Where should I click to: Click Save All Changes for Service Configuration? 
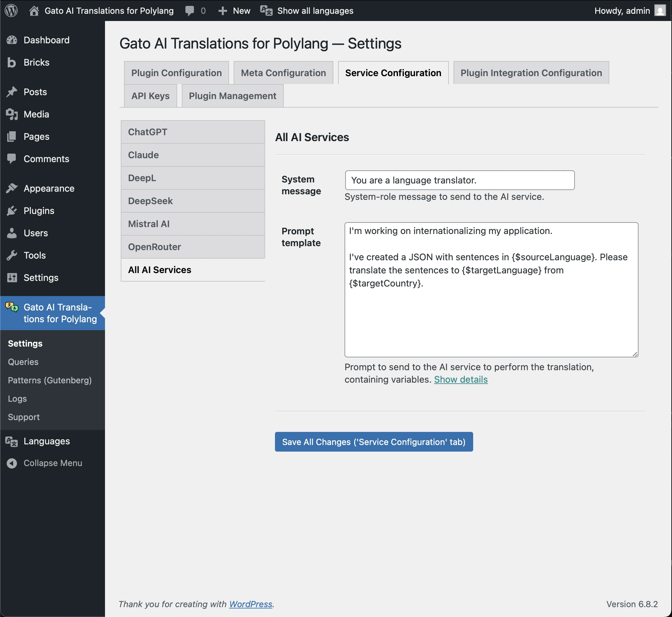click(373, 442)
